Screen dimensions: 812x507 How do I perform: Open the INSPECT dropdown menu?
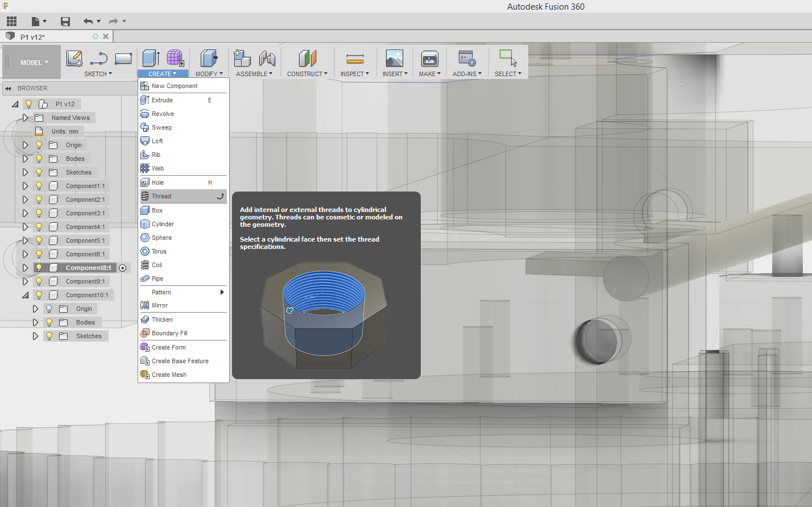point(355,74)
